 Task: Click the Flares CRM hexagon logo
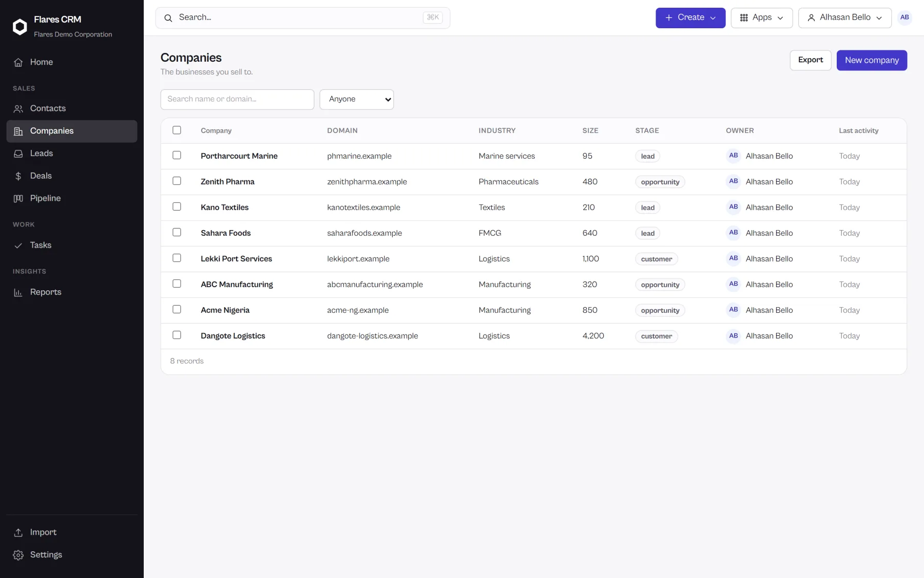click(x=20, y=27)
